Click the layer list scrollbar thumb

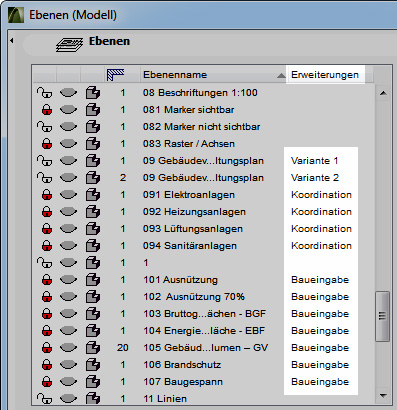pyautogui.click(x=383, y=316)
